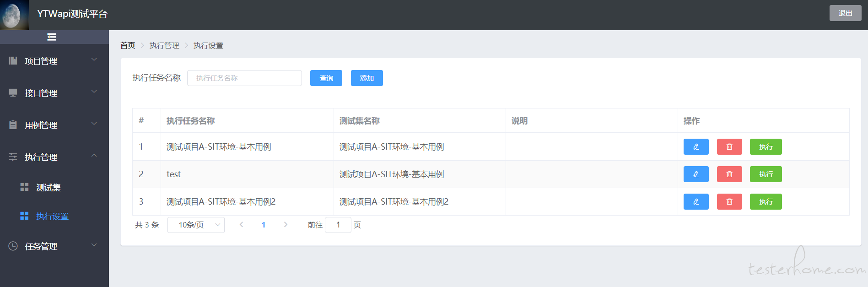Open the 用例管理 sidebar menu

(54, 125)
